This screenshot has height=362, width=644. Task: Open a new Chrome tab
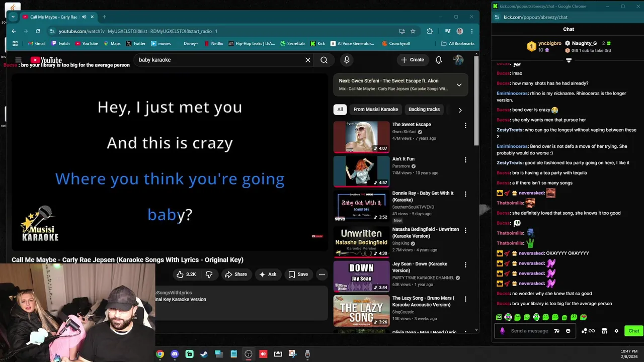click(x=104, y=17)
